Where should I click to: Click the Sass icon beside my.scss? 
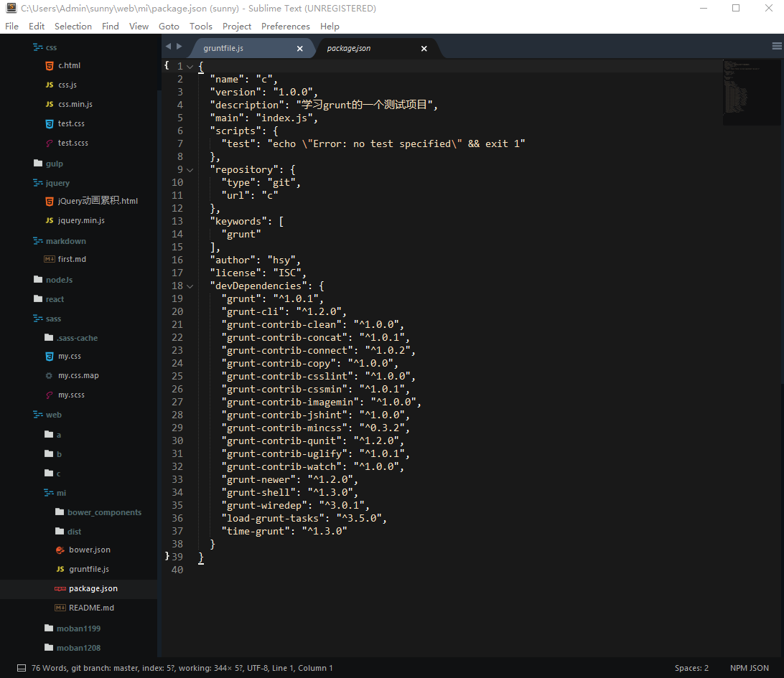point(49,395)
